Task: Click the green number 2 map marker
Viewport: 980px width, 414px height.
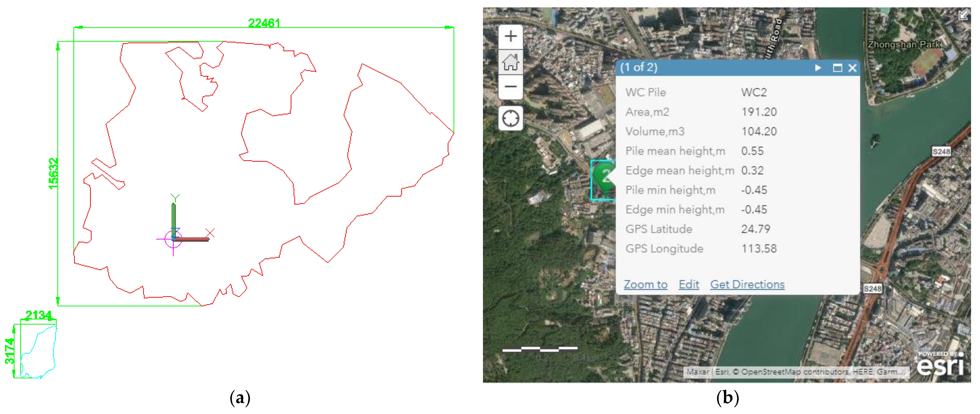Action: click(x=604, y=176)
